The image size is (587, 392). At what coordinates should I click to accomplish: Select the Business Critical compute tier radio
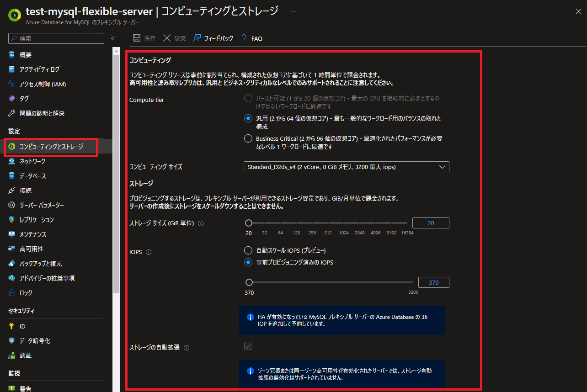coord(248,138)
